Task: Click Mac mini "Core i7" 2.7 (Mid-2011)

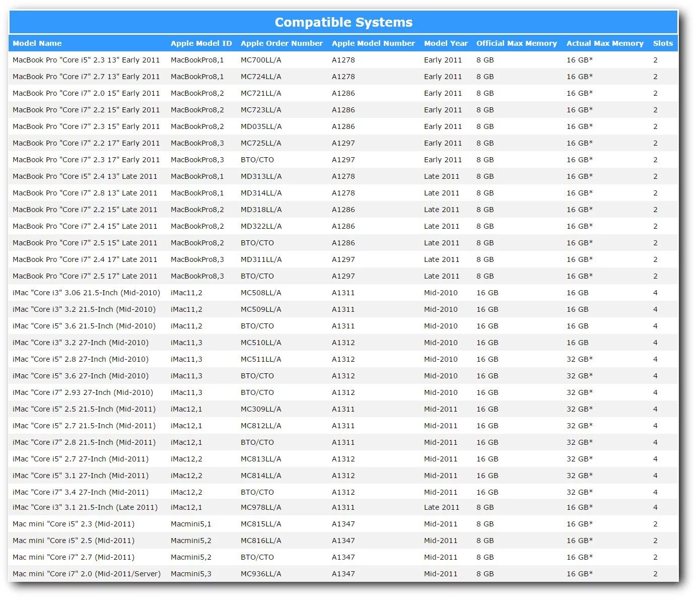Action: point(74,557)
